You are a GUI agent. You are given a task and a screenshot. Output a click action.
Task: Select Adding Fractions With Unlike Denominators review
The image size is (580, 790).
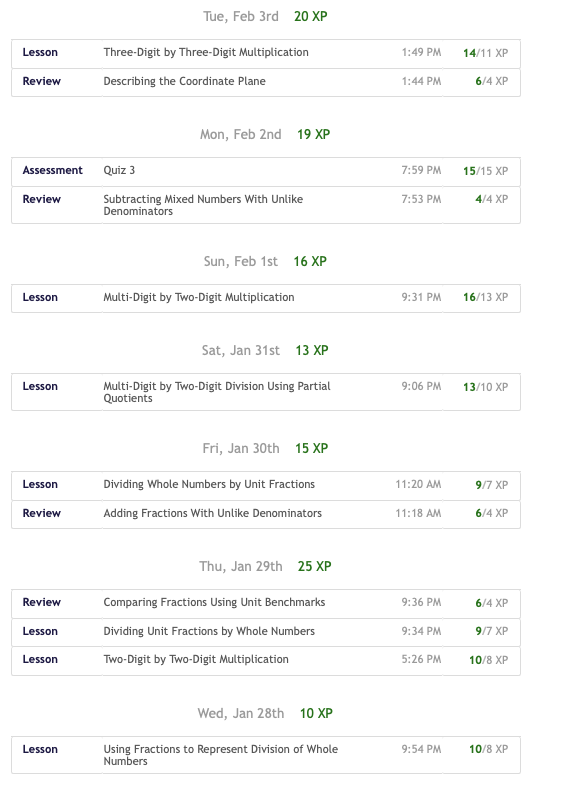point(266,514)
